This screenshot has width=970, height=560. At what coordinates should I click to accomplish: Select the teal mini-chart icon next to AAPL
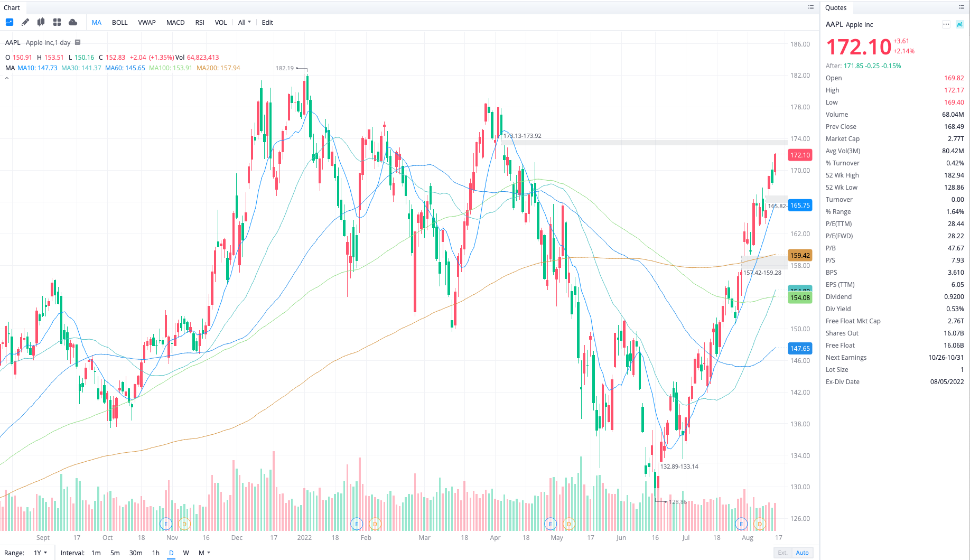pyautogui.click(x=959, y=24)
